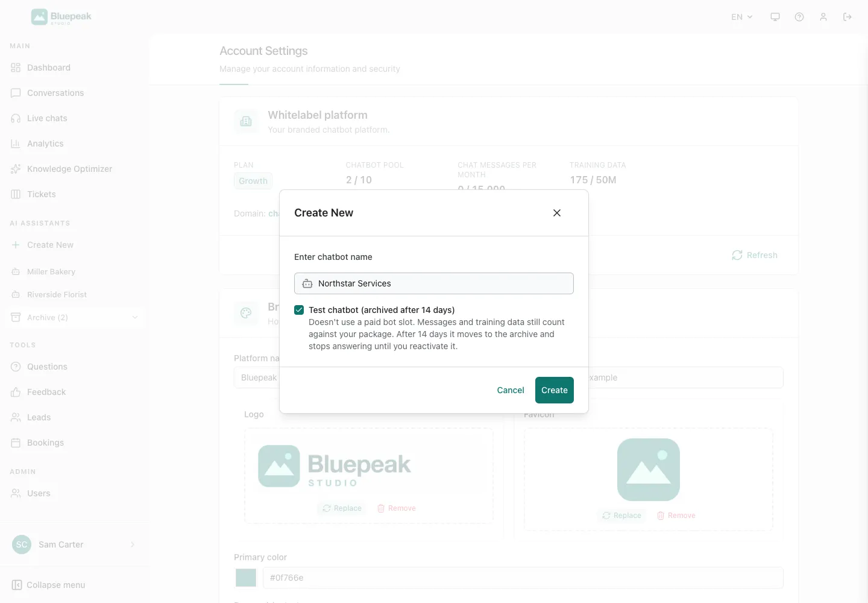
Task: Open the EN language dropdown
Action: (x=742, y=17)
